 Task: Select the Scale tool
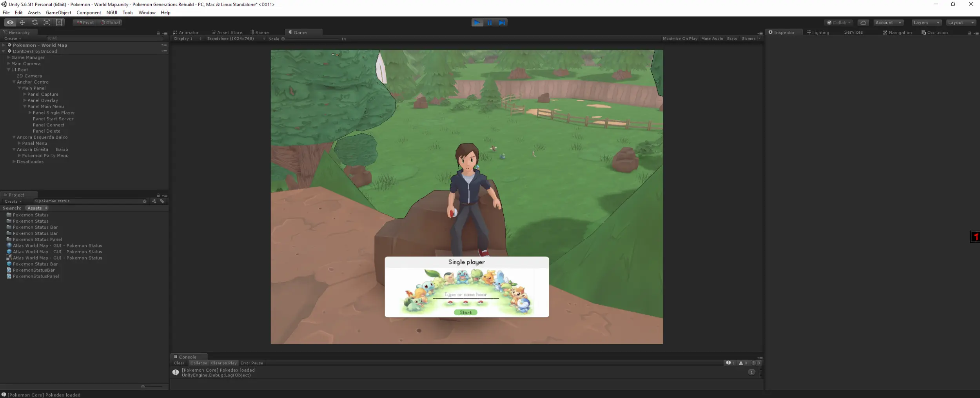point(47,23)
